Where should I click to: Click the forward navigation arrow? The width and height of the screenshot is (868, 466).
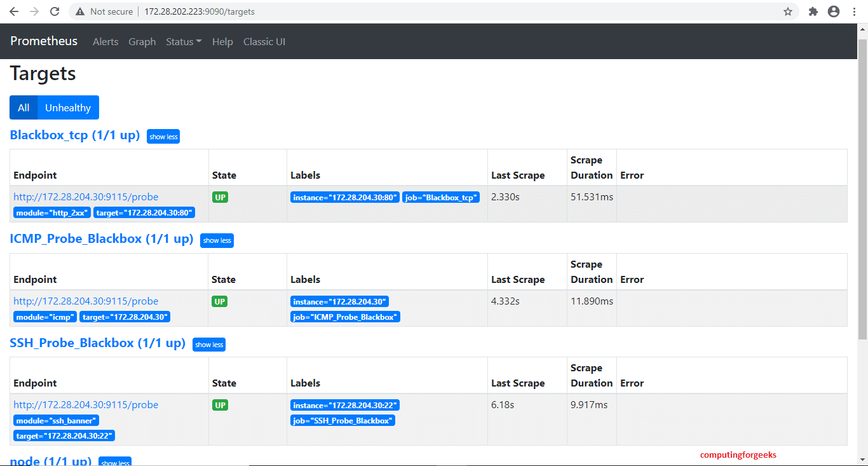pos(34,11)
